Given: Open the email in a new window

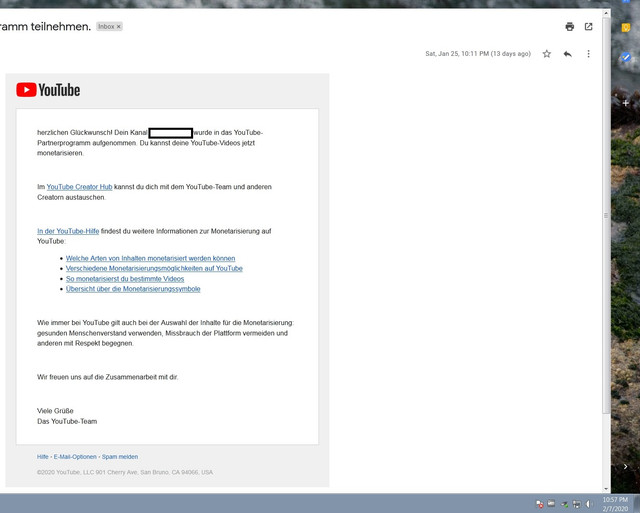Looking at the screenshot, I should point(589,27).
